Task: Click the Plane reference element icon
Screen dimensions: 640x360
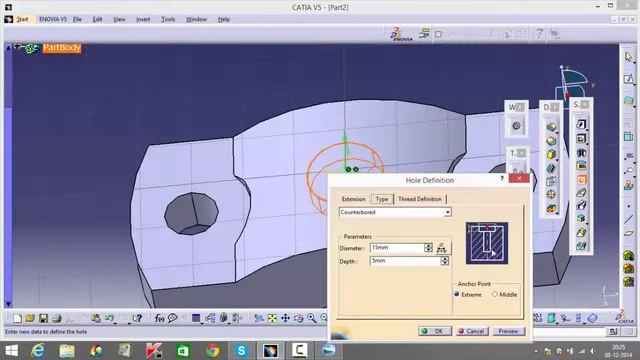Action: click(629, 233)
